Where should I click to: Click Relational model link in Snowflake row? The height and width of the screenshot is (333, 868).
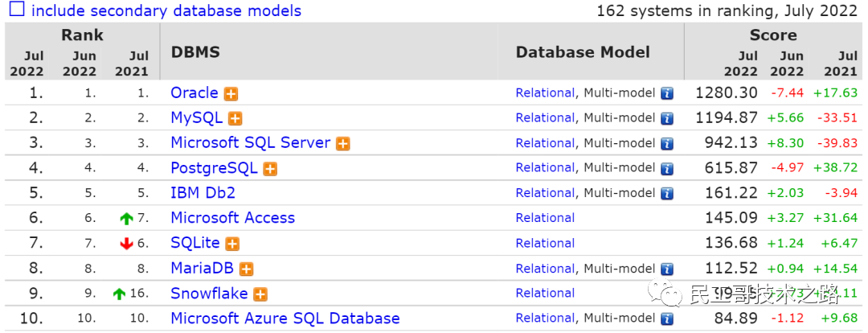click(x=545, y=294)
